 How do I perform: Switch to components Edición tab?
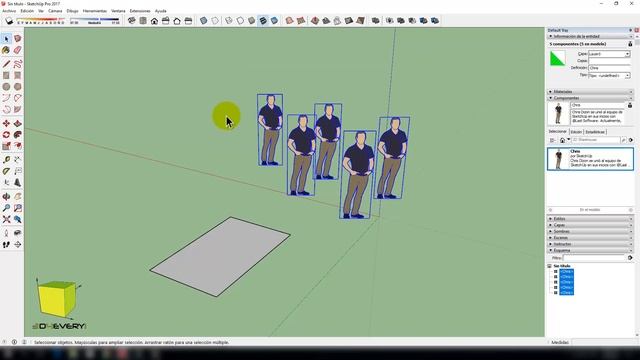pos(576,132)
